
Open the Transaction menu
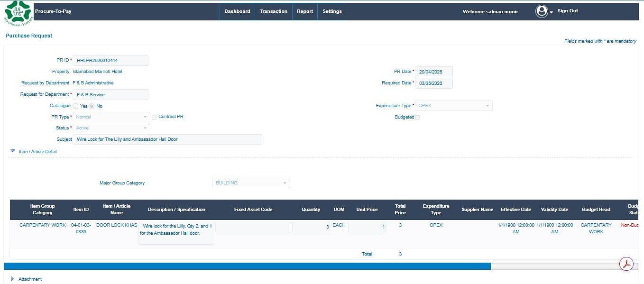274,11
